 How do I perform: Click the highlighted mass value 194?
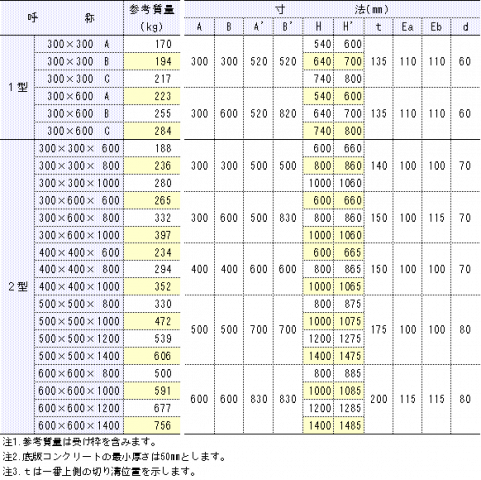152,61
